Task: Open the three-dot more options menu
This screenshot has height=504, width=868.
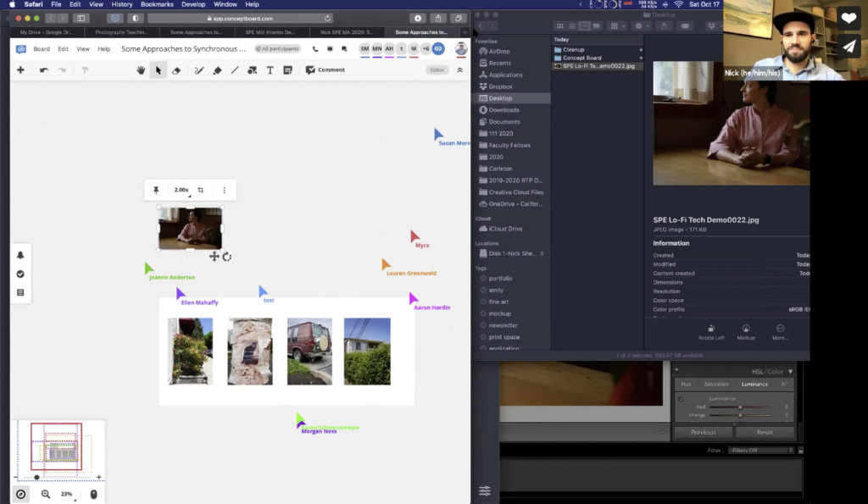Action: (x=224, y=190)
